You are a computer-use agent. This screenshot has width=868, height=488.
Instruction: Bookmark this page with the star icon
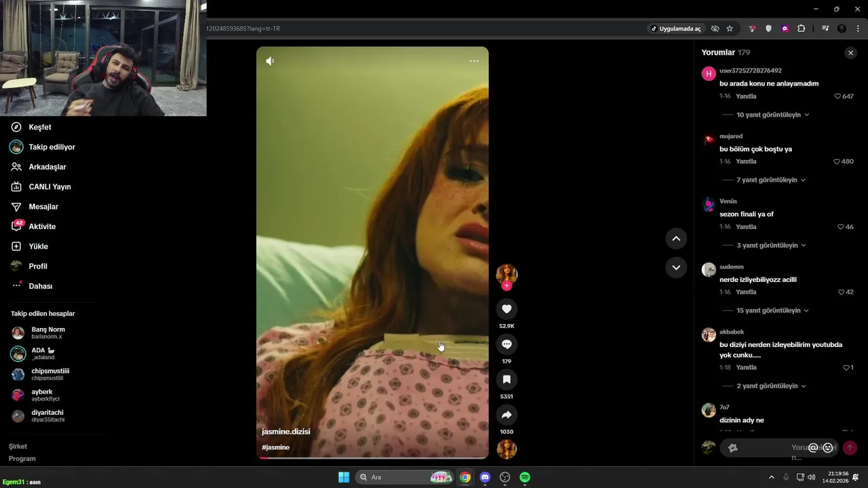pos(730,28)
